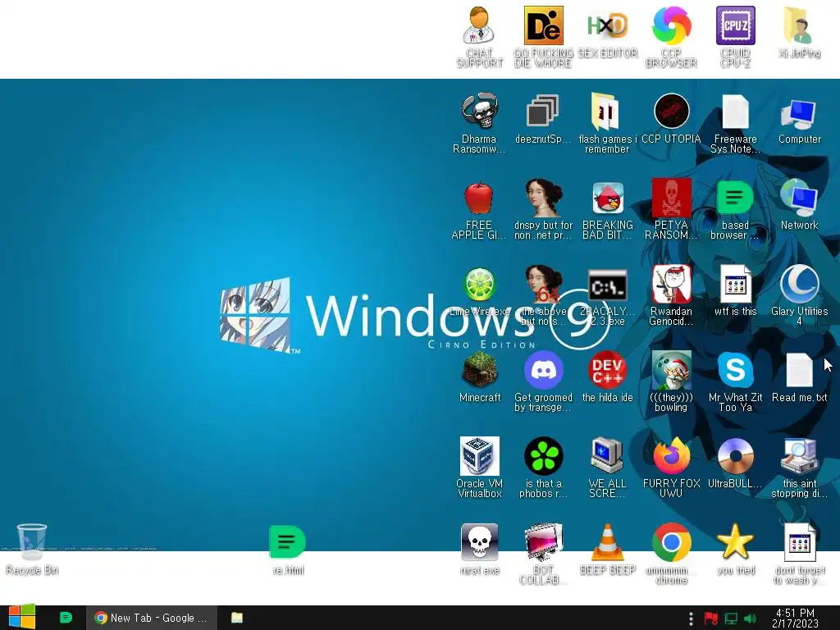Switch to New Tab - Google Chrome taskbar window
This screenshot has height=630, width=840.
(151, 618)
